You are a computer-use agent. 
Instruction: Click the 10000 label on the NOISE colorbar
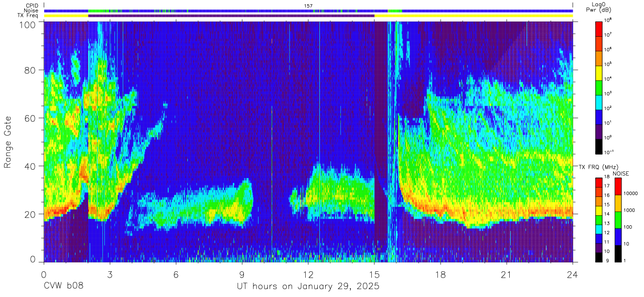[630, 193]
